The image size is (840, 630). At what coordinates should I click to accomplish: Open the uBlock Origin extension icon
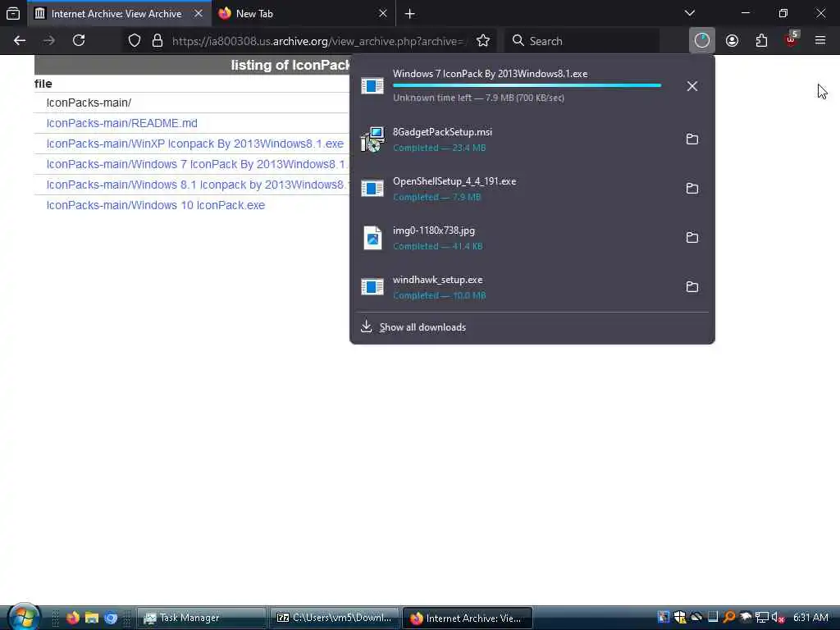click(792, 41)
